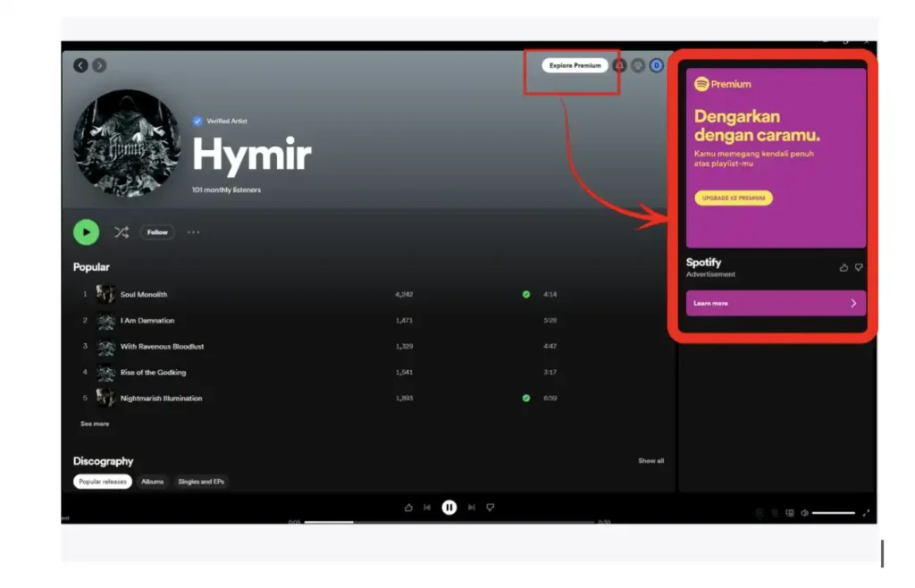Open the notifications bell icon
The height and width of the screenshot is (588, 915).
(x=620, y=66)
